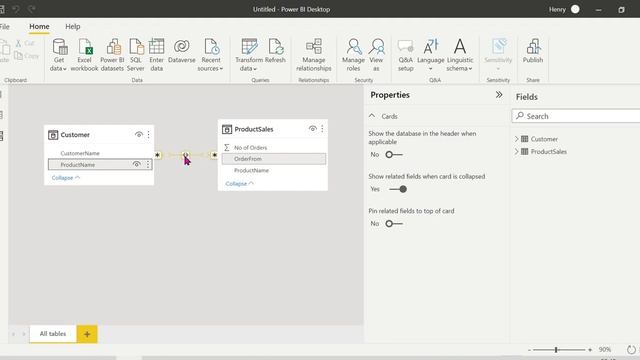Toggle Pin related fields to top switch
The width and height of the screenshot is (640, 360).
(394, 224)
